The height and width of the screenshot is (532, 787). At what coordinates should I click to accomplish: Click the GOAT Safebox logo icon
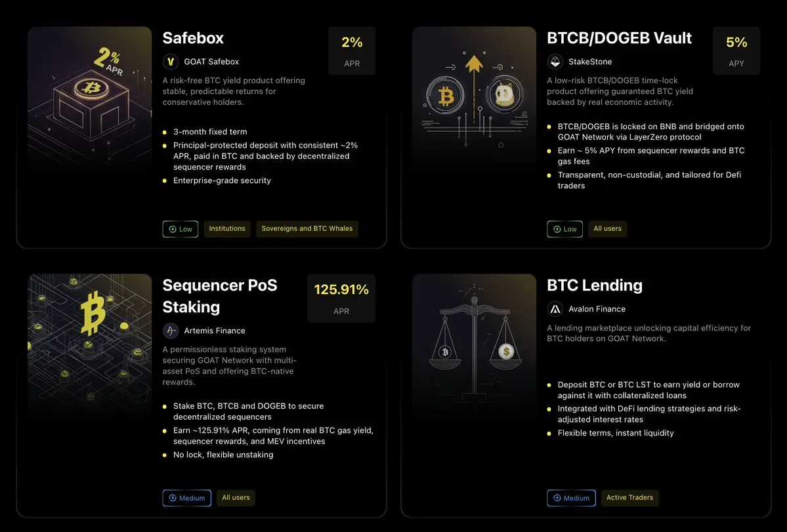pyautogui.click(x=171, y=62)
